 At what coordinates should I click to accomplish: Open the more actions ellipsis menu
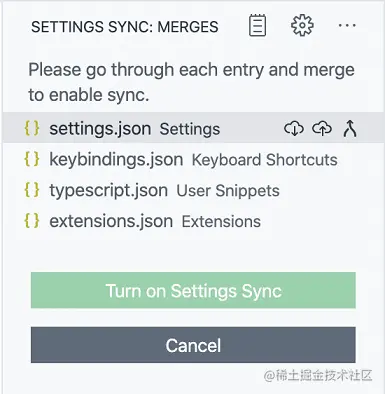click(x=347, y=25)
